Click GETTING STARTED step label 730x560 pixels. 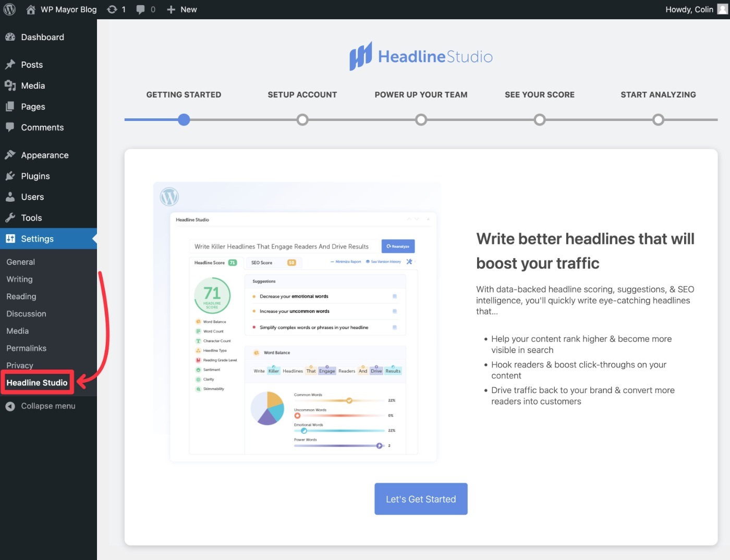(184, 94)
